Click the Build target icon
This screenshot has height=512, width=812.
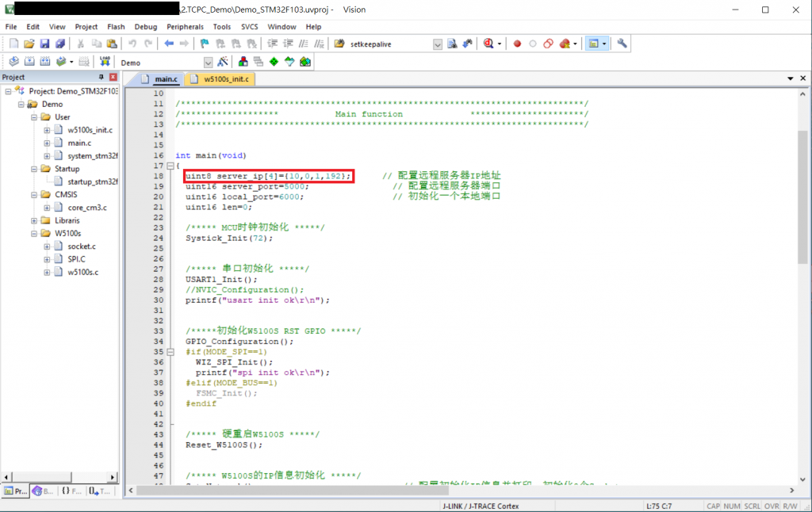click(x=29, y=62)
